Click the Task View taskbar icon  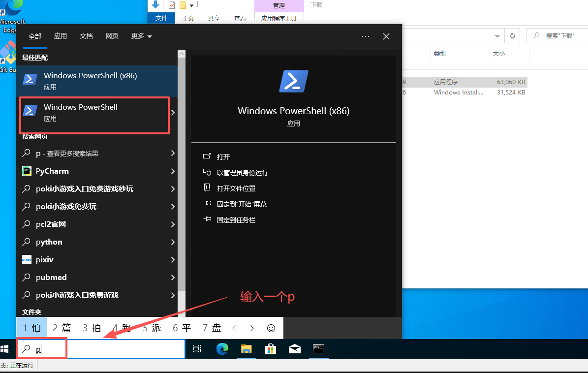[x=197, y=349]
